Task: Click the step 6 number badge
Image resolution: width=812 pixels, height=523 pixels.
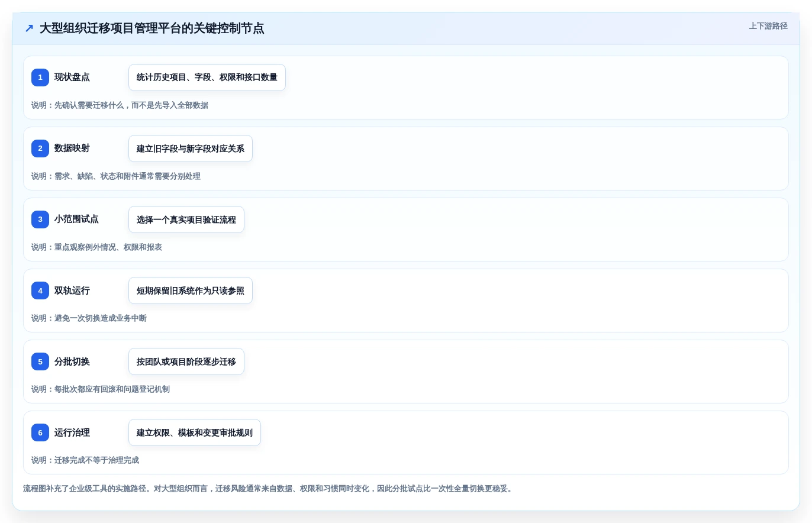Action: point(40,432)
